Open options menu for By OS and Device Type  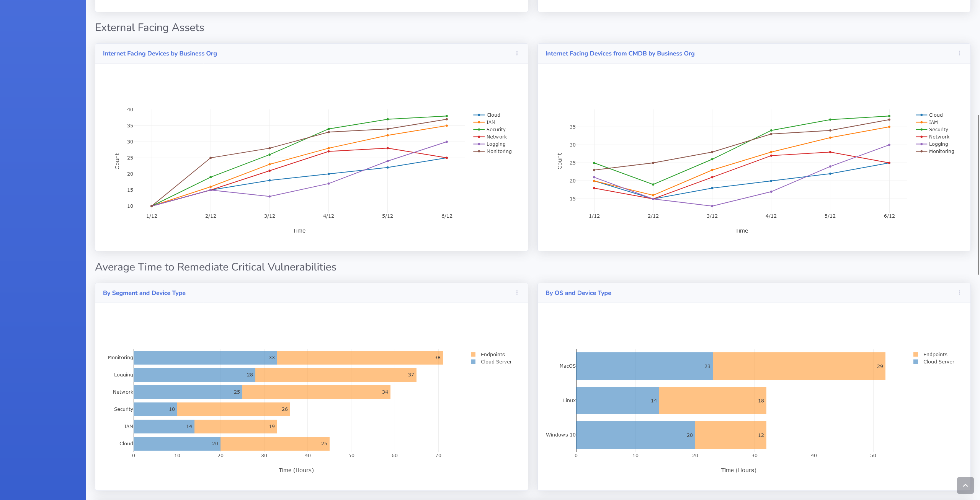959,293
